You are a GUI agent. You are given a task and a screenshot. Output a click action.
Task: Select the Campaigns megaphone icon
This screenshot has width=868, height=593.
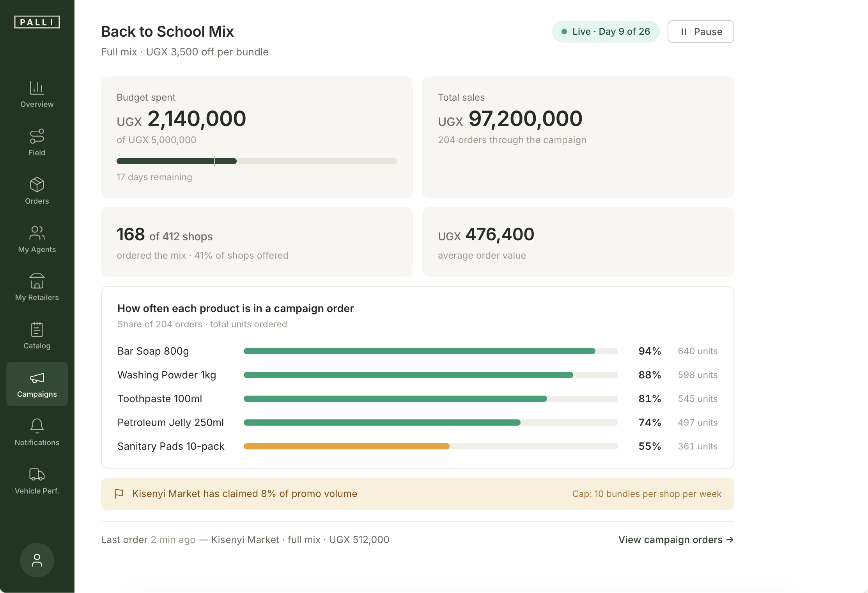click(x=37, y=378)
